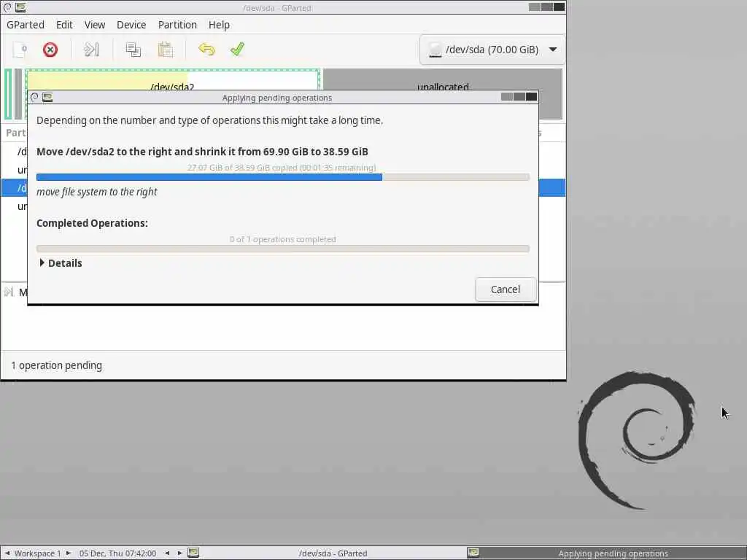Select the unallocated space block in disk graphic
The height and width of the screenshot is (560, 747).
click(x=443, y=79)
